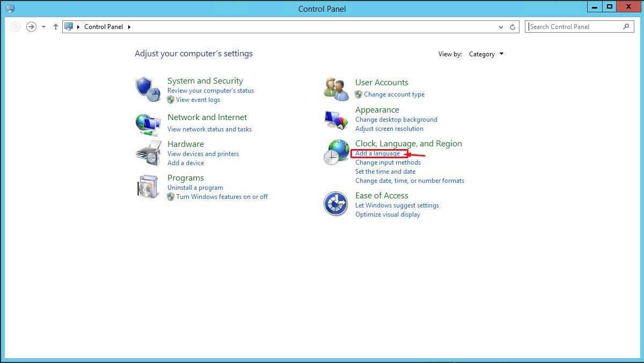
Task: Click the Add a language link
Action: pos(377,153)
